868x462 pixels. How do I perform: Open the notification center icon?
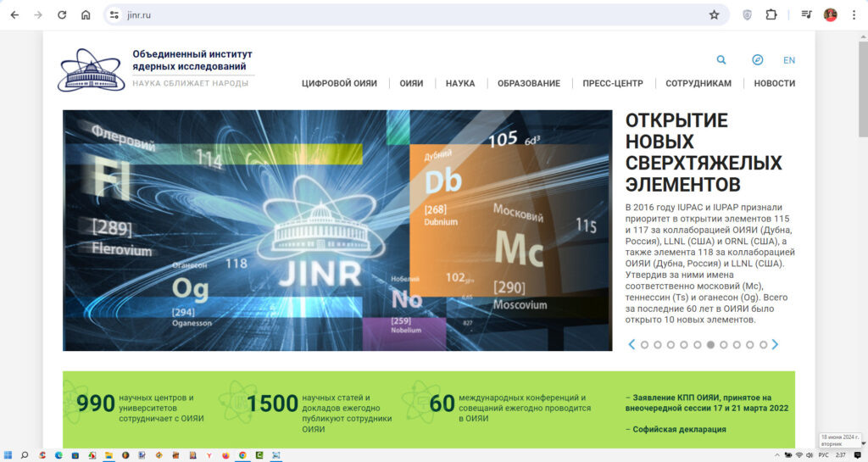pyautogui.click(x=858, y=455)
